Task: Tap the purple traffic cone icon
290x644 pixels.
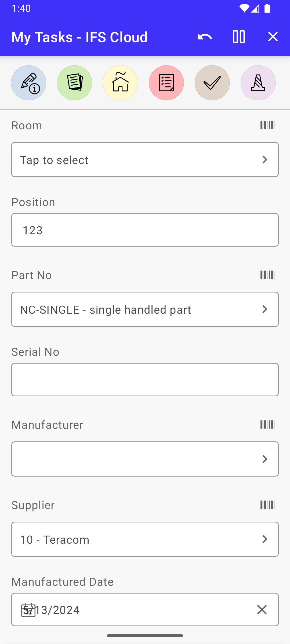Action: pos(258,83)
